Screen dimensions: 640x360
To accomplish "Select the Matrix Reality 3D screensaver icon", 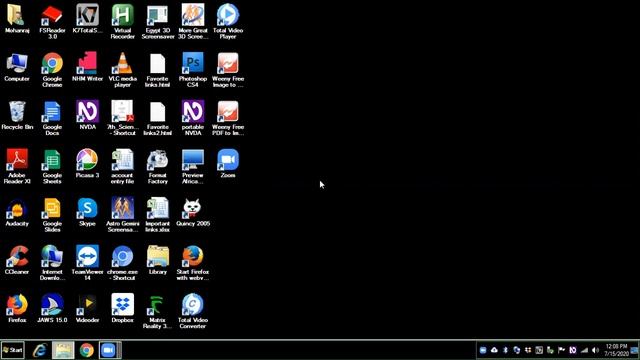I will 158,311.
